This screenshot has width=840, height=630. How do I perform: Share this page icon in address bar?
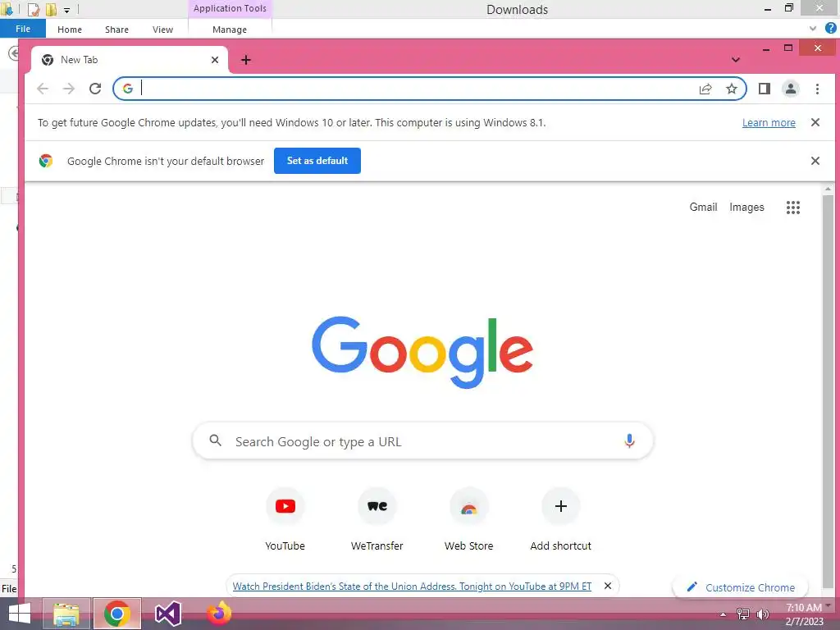(705, 89)
